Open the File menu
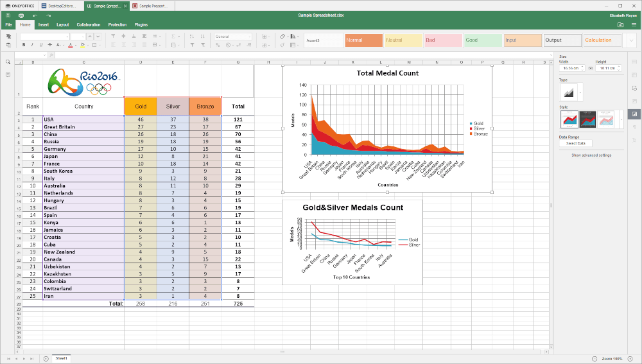642x364 pixels. point(8,25)
